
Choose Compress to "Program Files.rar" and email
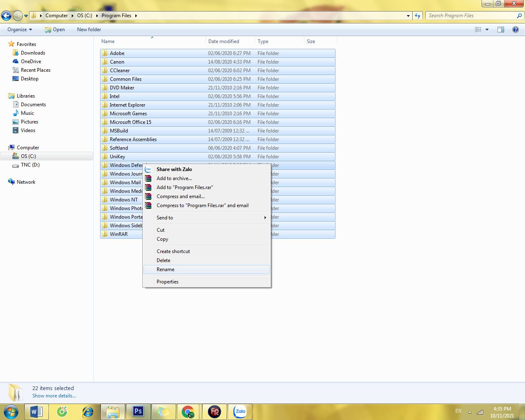207,205
